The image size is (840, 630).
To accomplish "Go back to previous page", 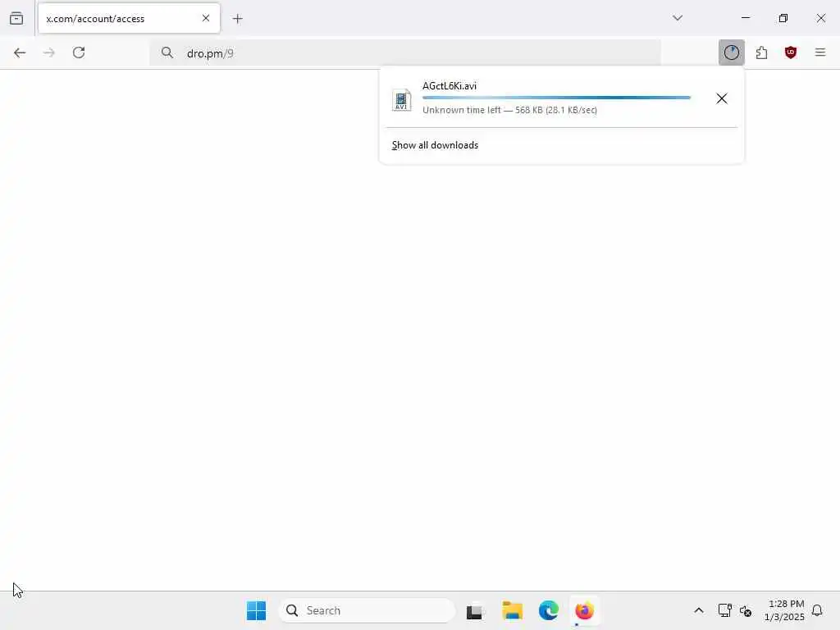I will pyautogui.click(x=20, y=52).
